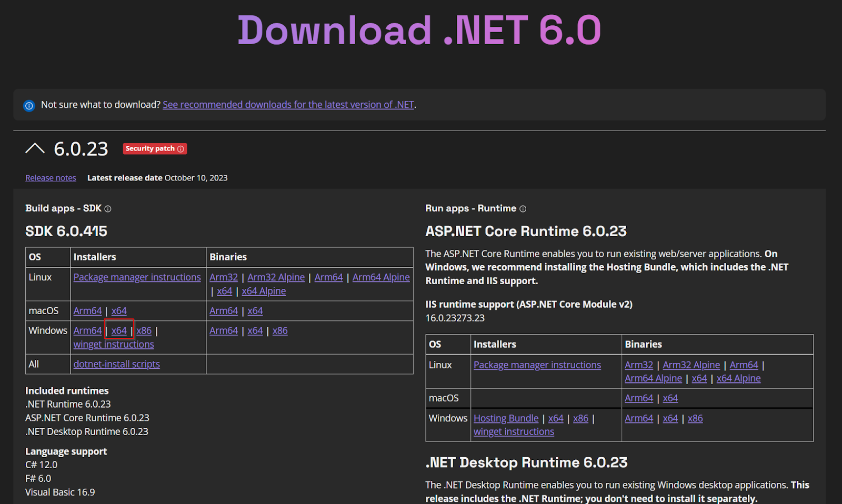Viewport: 842px width, 504px height.
Task: Click the .NET Runtime 6.0.23 included runtime text
Action: click(68, 404)
